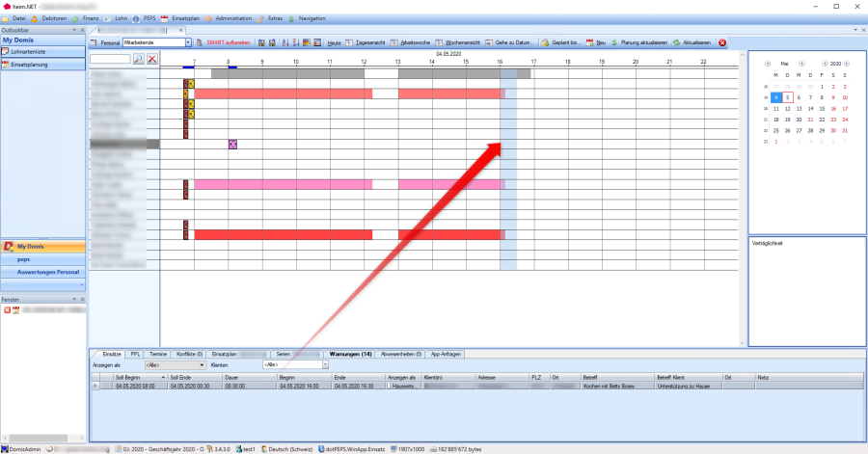Close the Outlookbar panel
868x454 pixels.
tap(83, 30)
